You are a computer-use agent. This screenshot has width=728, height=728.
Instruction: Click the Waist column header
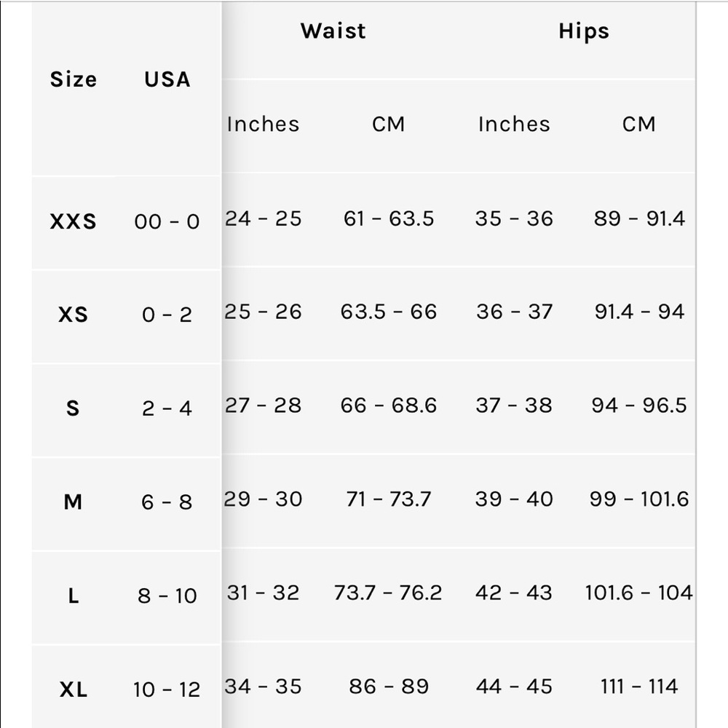tap(333, 31)
